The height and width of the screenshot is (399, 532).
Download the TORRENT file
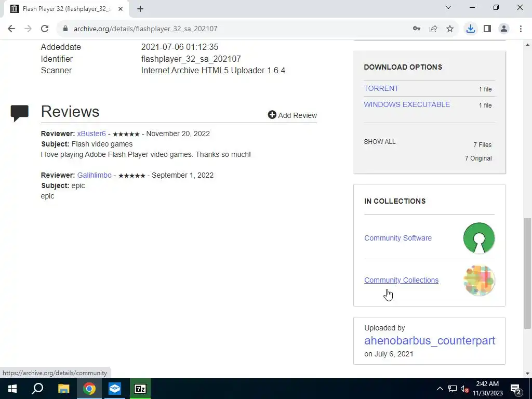[381, 88]
